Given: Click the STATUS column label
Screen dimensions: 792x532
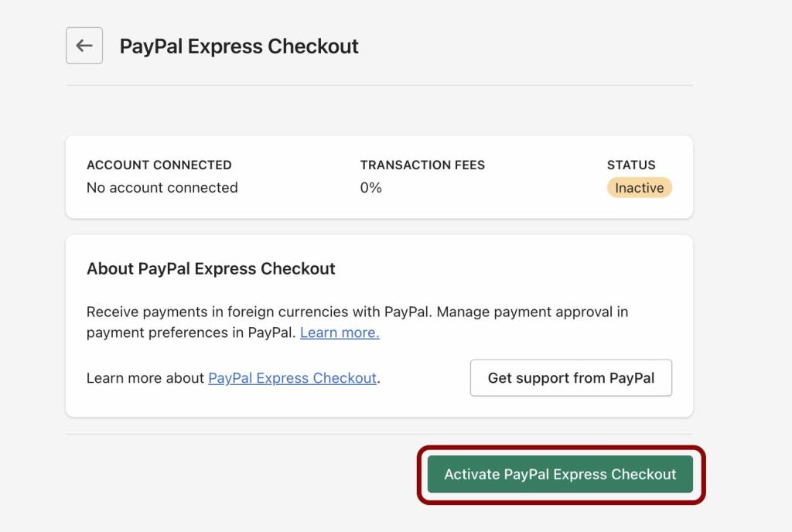Looking at the screenshot, I should coord(631,165).
